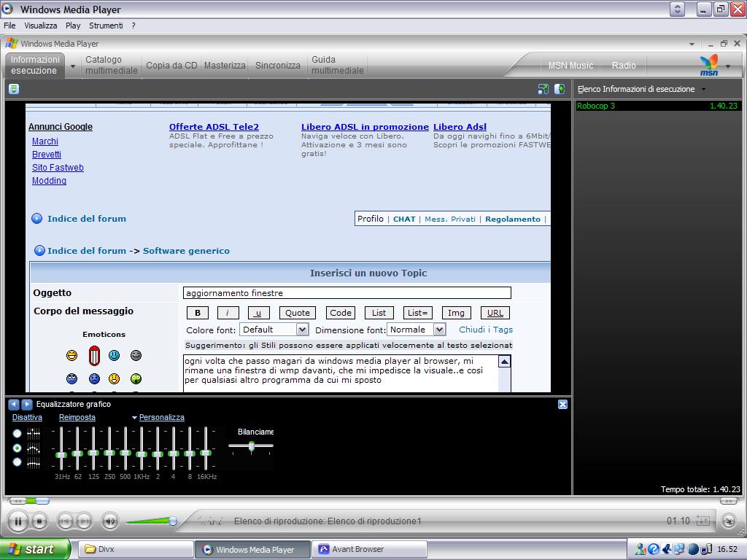
Task: Open the Personalizza equalizer preset dropdown
Action: point(158,418)
